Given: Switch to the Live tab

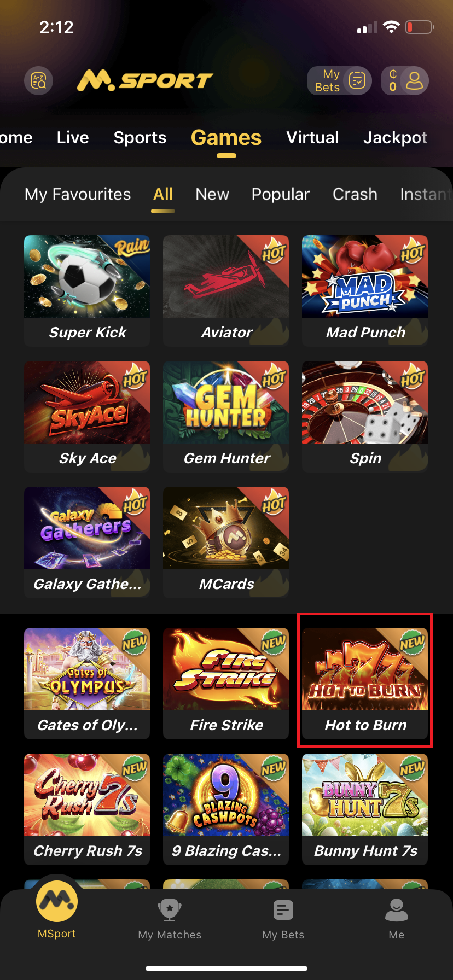Looking at the screenshot, I should 73,137.
